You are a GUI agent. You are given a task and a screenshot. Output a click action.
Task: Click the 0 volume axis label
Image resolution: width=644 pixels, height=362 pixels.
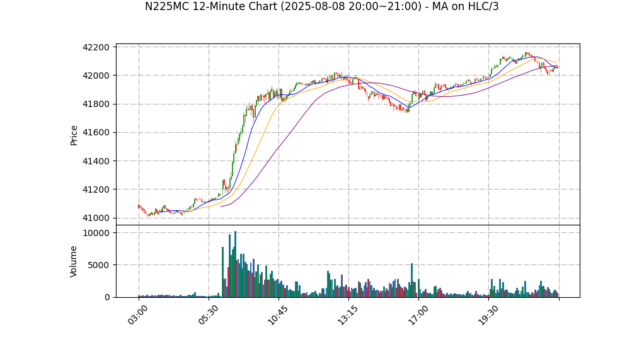pos(107,297)
